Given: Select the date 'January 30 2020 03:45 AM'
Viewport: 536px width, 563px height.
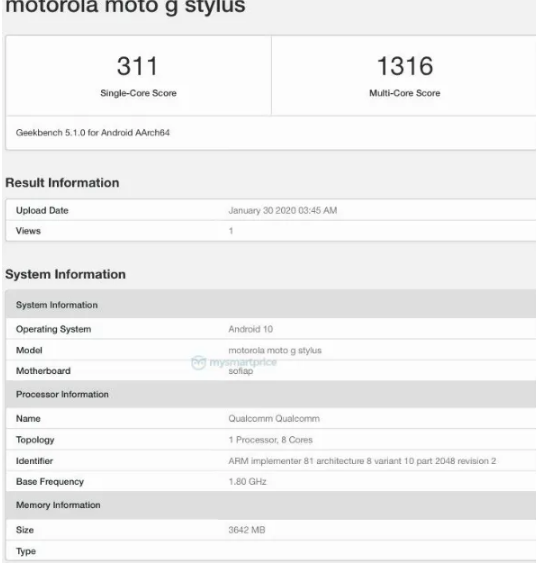Looking at the screenshot, I should click(283, 210).
